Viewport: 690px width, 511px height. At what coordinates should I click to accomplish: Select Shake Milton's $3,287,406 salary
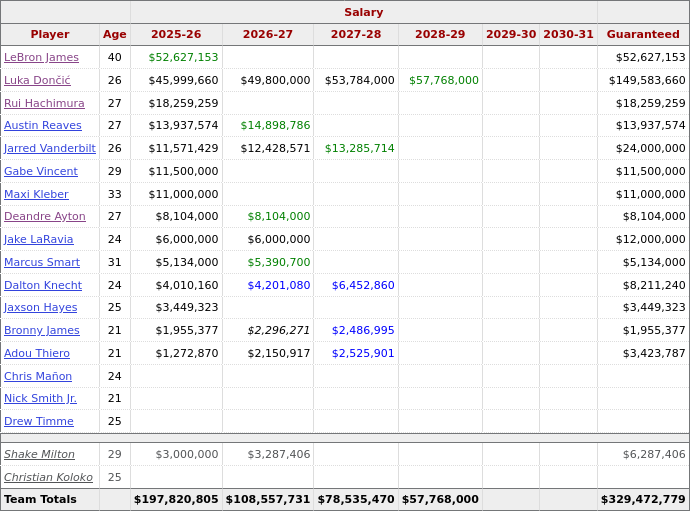pos(279,454)
